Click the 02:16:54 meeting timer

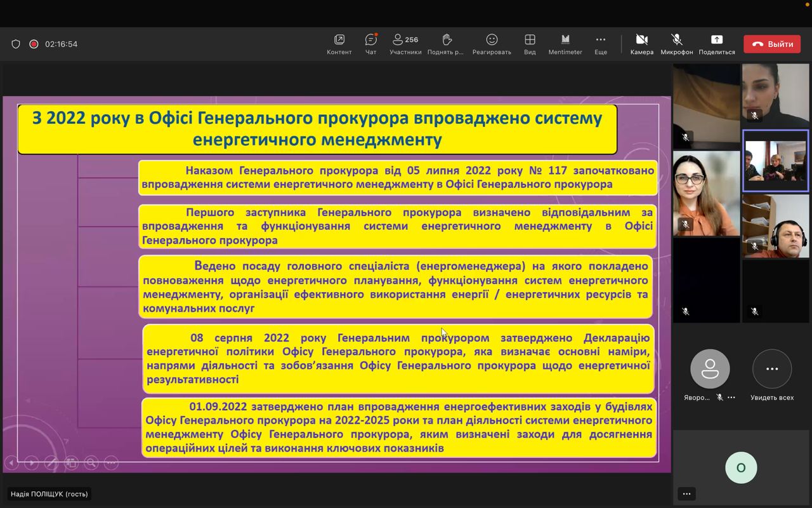pos(61,44)
